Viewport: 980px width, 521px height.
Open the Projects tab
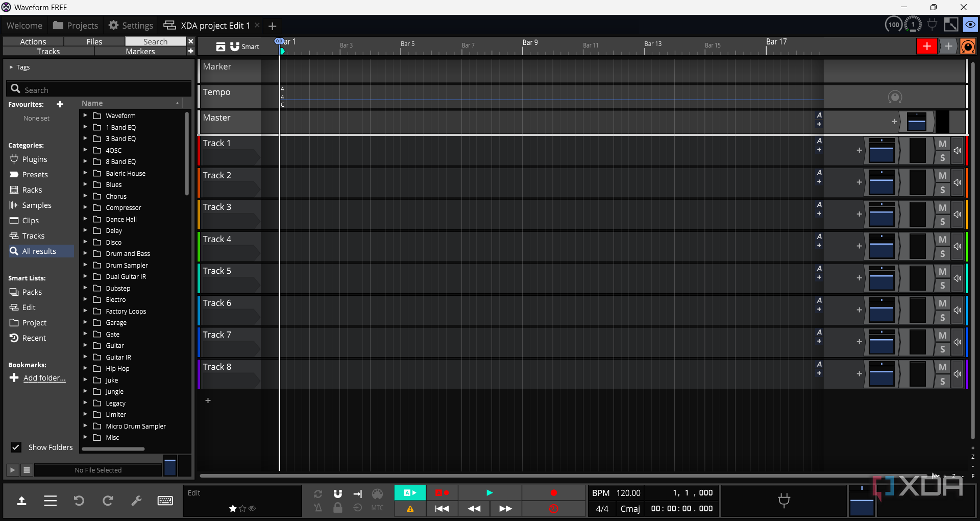(x=76, y=26)
